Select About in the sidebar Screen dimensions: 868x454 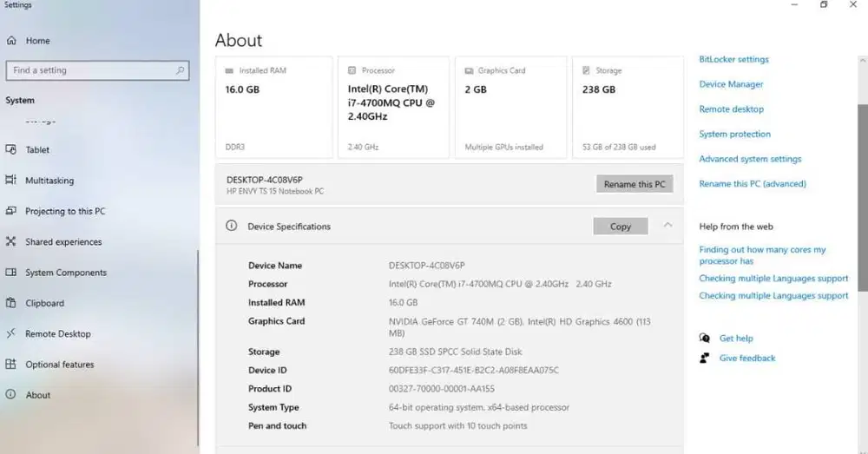[x=38, y=395]
